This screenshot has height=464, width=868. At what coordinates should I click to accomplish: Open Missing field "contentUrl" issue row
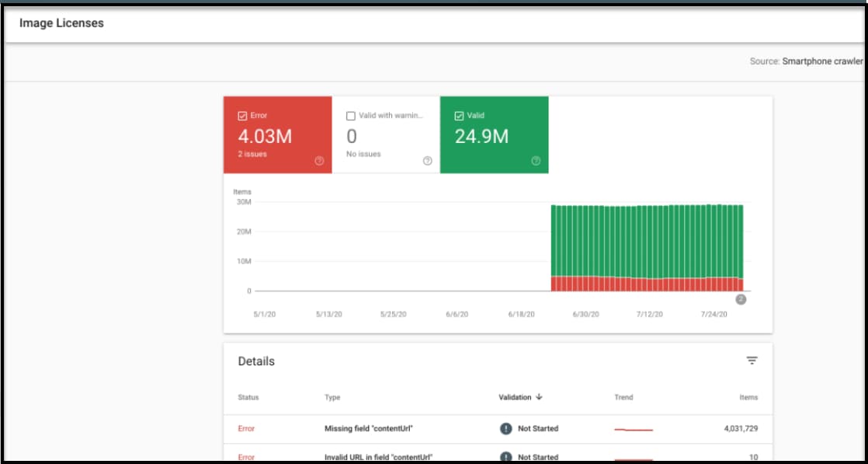coord(498,428)
